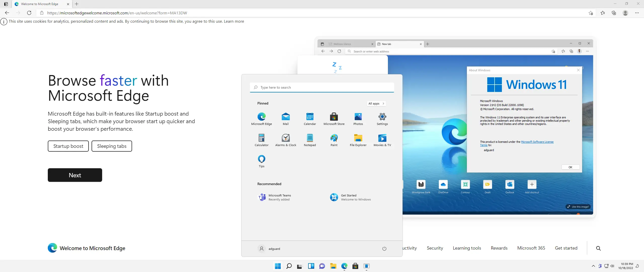The height and width of the screenshot is (272, 644).
Task: Select the Startup boost option
Action: 68,146
